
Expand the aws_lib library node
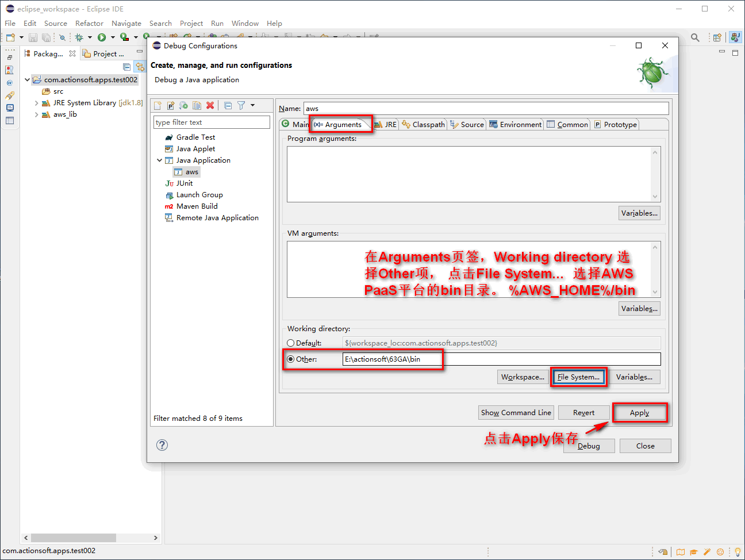pyautogui.click(x=37, y=114)
